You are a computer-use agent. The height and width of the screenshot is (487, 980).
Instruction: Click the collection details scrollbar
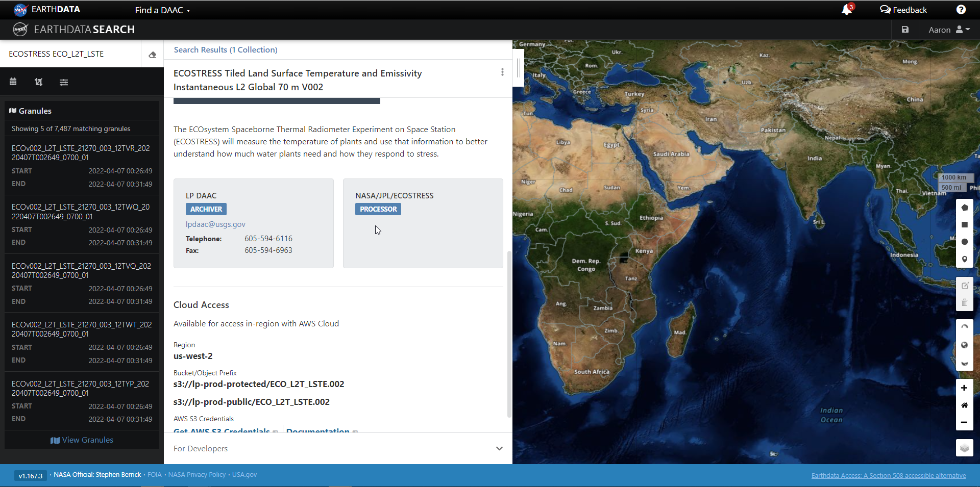click(x=509, y=334)
